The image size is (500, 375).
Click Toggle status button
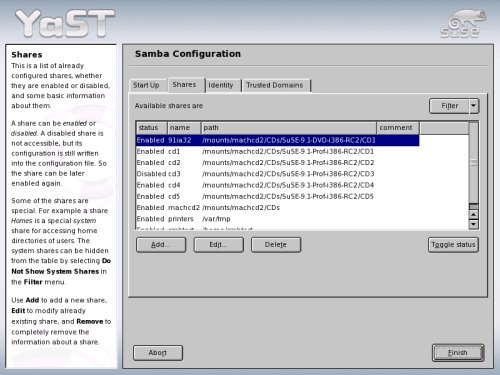(x=453, y=245)
